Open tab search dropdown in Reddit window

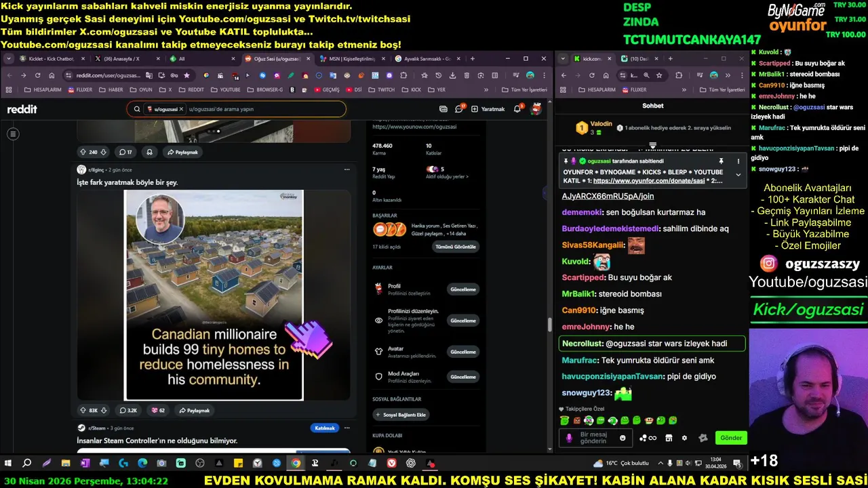[8, 59]
